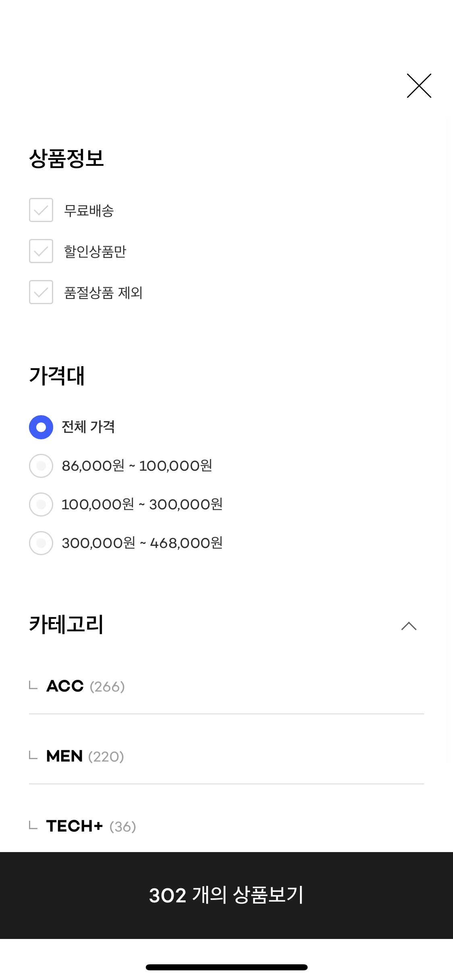This screenshot has width=453, height=980.
Task: Choose the 86,000원 ~ 100,000원 price range
Action: coord(41,466)
